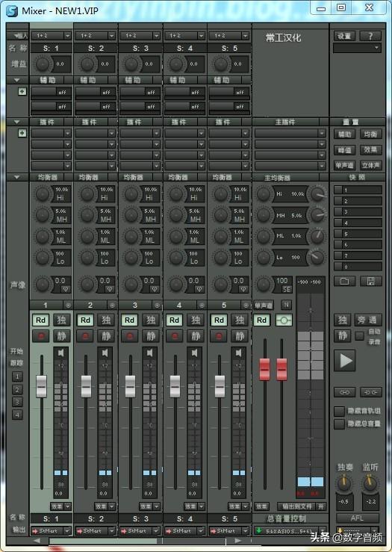The width and height of the screenshot is (392, 552).
Task: Click the channel 4 volume fader
Action: [175, 386]
